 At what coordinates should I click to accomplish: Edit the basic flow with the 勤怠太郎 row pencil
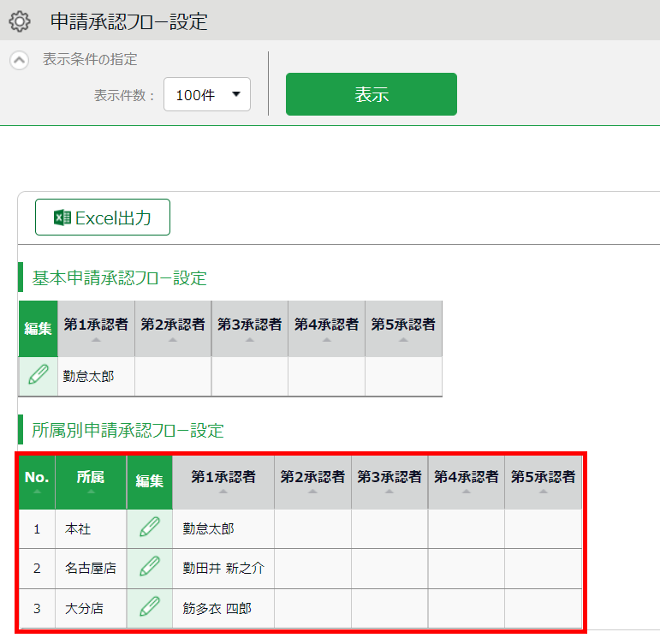tap(39, 376)
